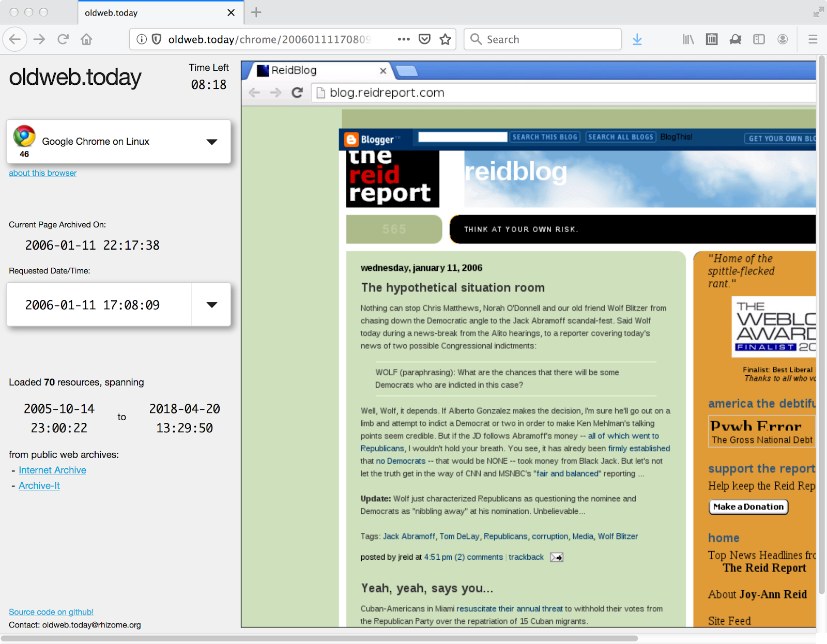This screenshot has height=644, width=827.
Task: Save page to Pocket icon
Action: (424, 39)
